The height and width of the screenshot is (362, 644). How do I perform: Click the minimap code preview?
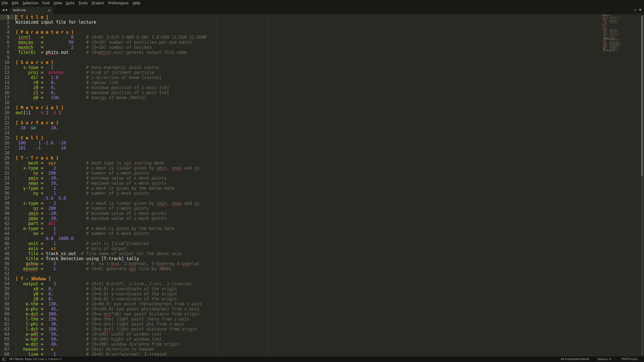(x=612, y=33)
